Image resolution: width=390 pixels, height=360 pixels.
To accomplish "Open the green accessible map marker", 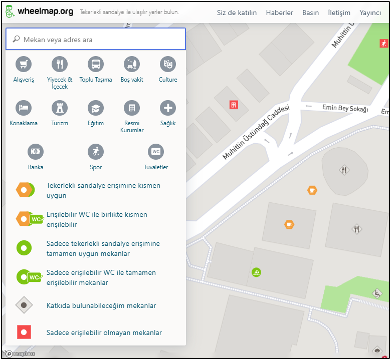I will [x=256, y=272].
